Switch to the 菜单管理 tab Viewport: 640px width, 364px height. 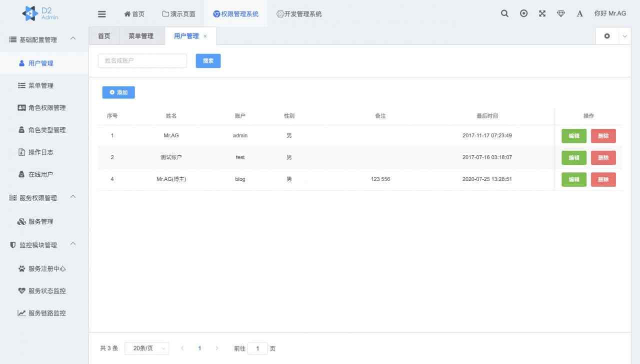(x=141, y=36)
